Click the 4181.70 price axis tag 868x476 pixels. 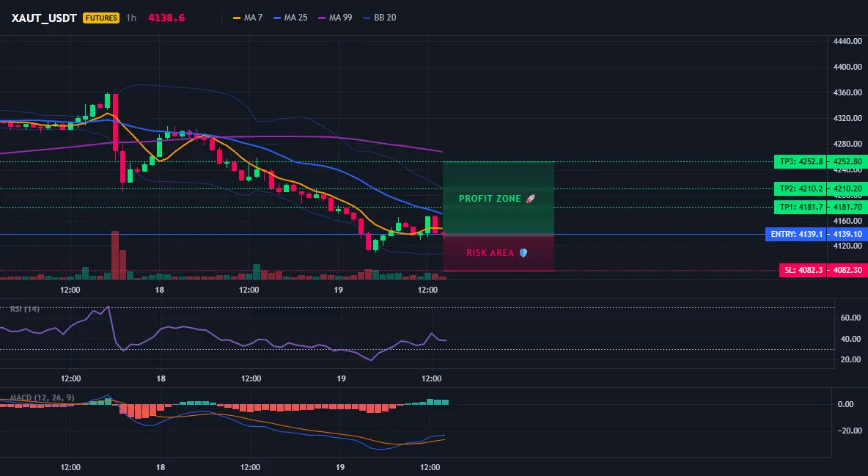pyautogui.click(x=847, y=208)
